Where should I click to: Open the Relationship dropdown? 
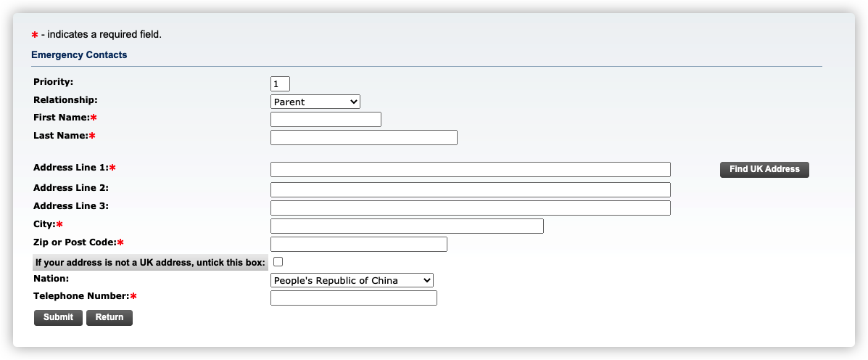[x=315, y=102]
